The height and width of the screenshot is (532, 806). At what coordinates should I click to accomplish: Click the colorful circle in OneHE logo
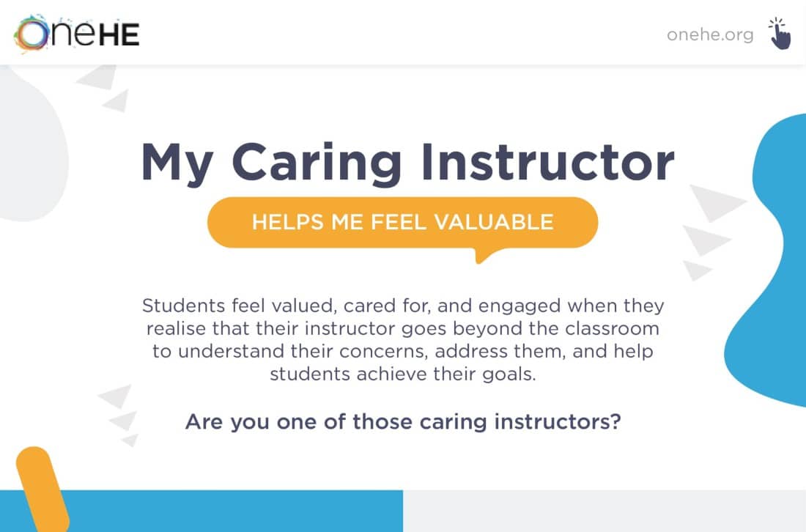click(x=32, y=34)
